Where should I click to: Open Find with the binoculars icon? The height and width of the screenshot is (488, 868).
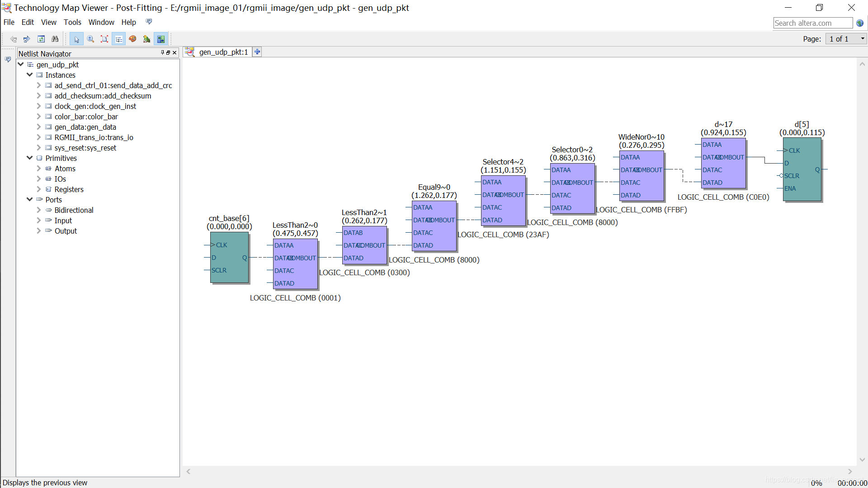pos(55,39)
